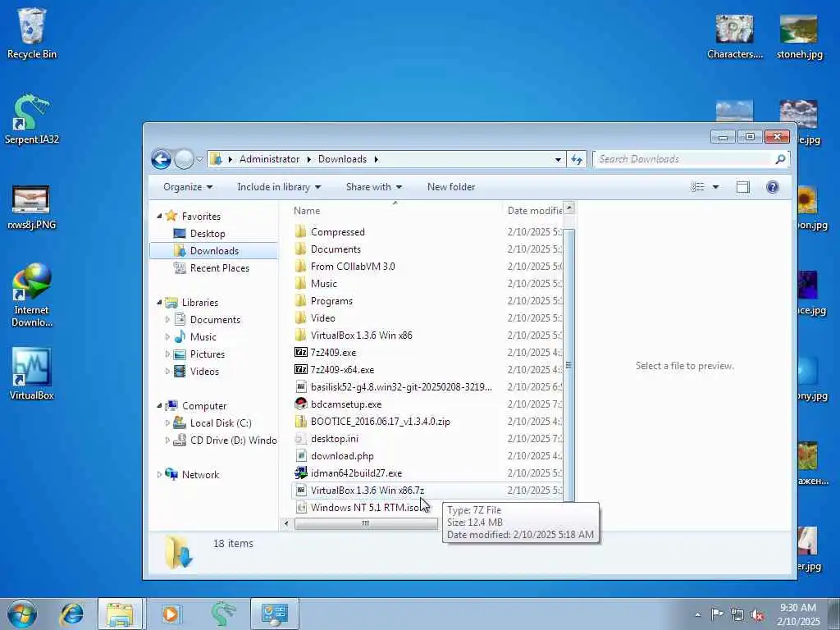The width and height of the screenshot is (840, 630).
Task: Launch VirtualBox from the desktop icon
Action: (x=32, y=374)
